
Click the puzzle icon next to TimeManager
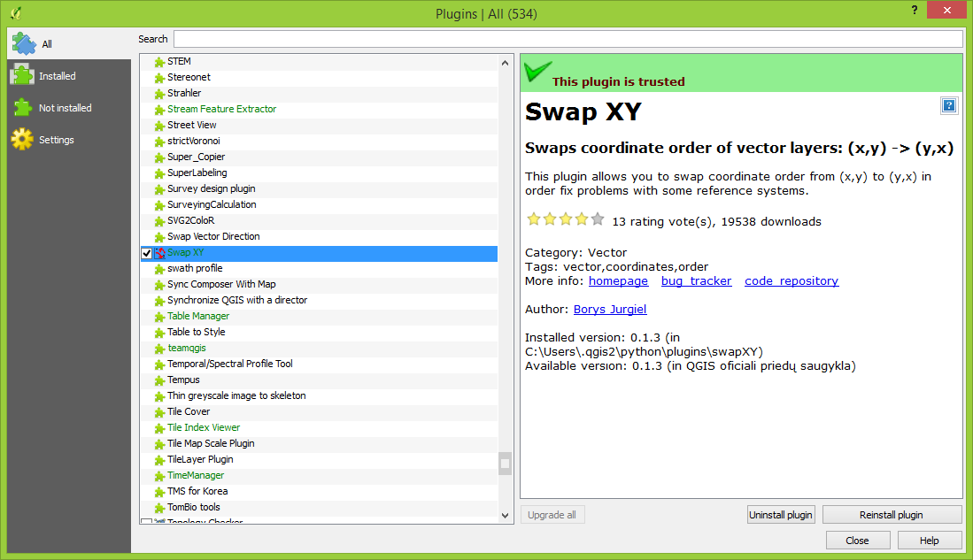point(159,476)
